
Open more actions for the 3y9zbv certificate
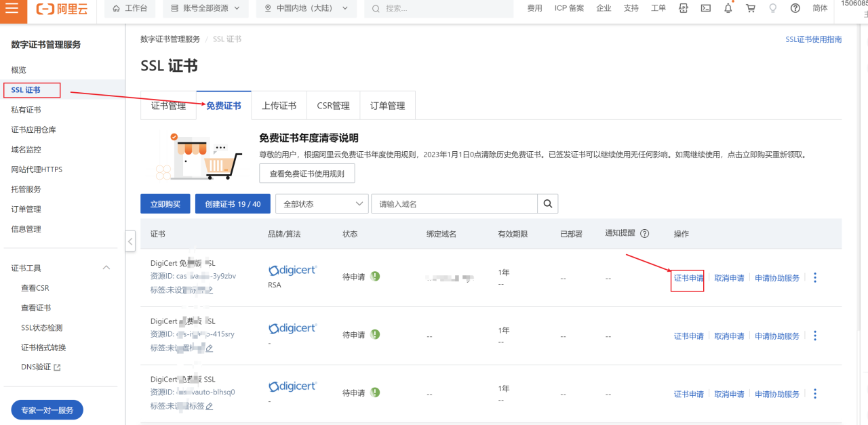coord(815,278)
